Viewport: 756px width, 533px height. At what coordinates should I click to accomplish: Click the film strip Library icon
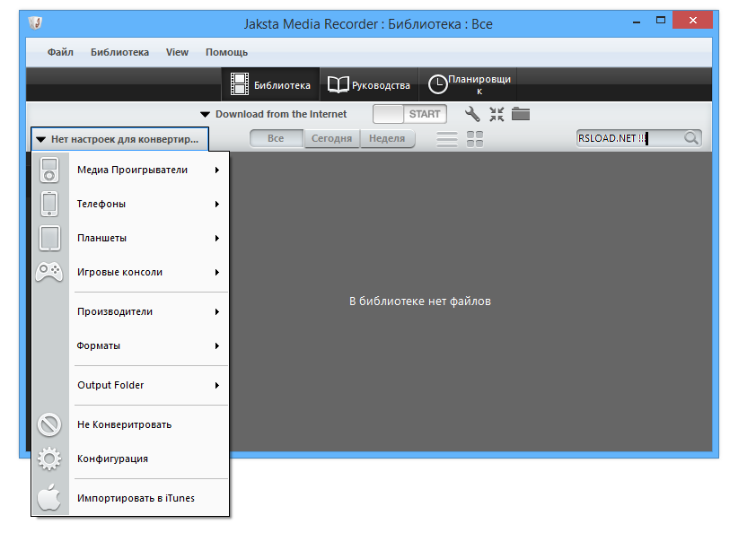[240, 84]
